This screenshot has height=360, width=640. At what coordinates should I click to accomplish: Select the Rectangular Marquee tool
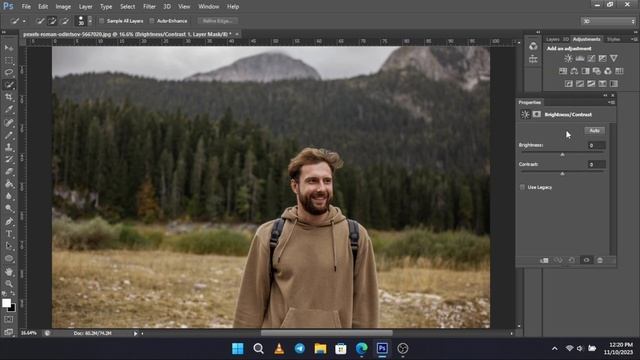pos(9,60)
